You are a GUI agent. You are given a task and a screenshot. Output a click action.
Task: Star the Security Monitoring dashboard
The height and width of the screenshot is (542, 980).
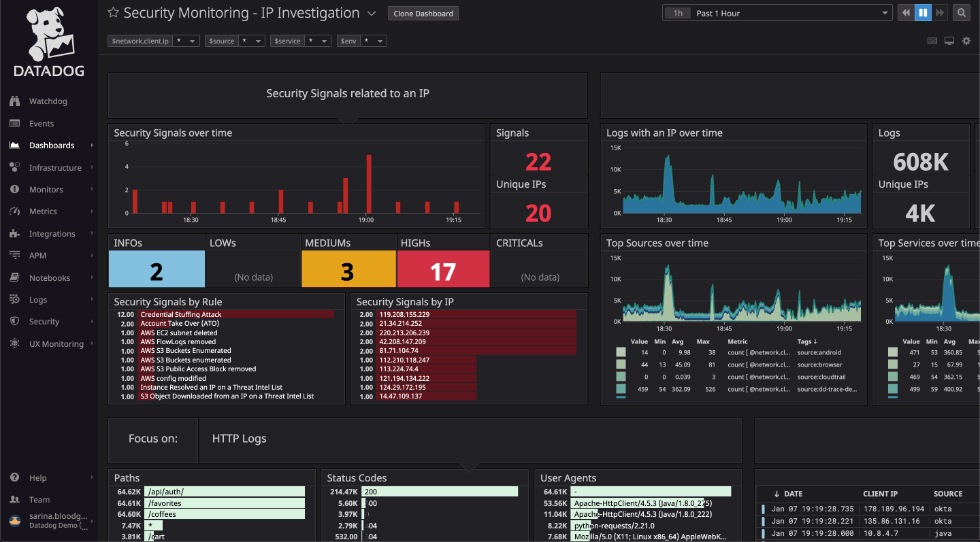tap(112, 12)
